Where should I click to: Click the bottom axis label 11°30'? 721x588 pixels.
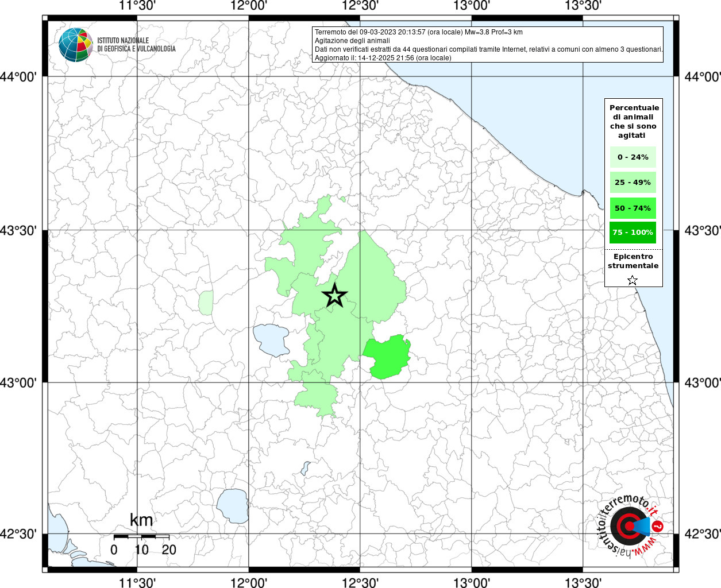(137, 582)
